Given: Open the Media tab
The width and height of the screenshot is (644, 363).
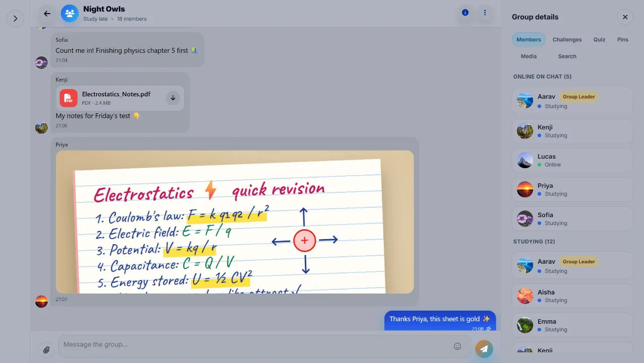Looking at the screenshot, I should coord(529,56).
